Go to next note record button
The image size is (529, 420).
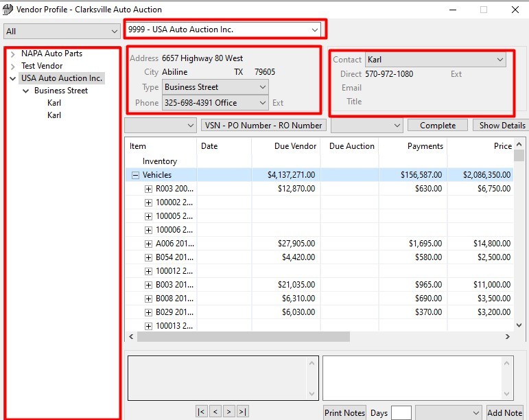click(x=229, y=412)
